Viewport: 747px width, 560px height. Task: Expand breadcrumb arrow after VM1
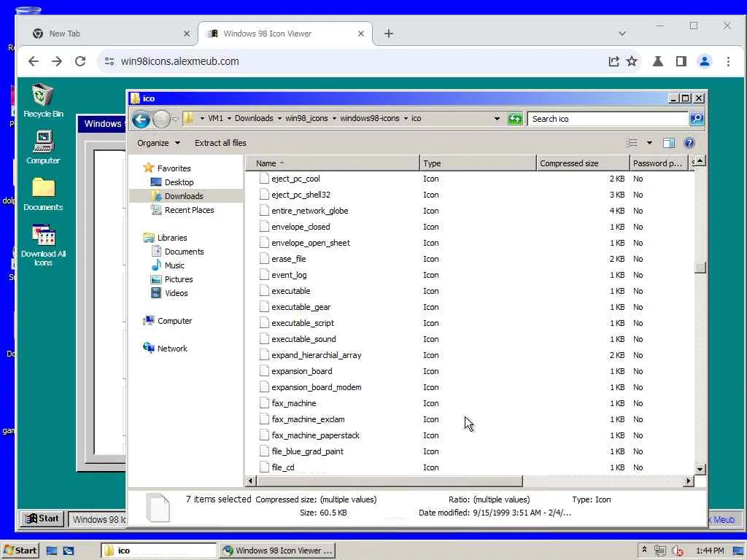point(229,119)
